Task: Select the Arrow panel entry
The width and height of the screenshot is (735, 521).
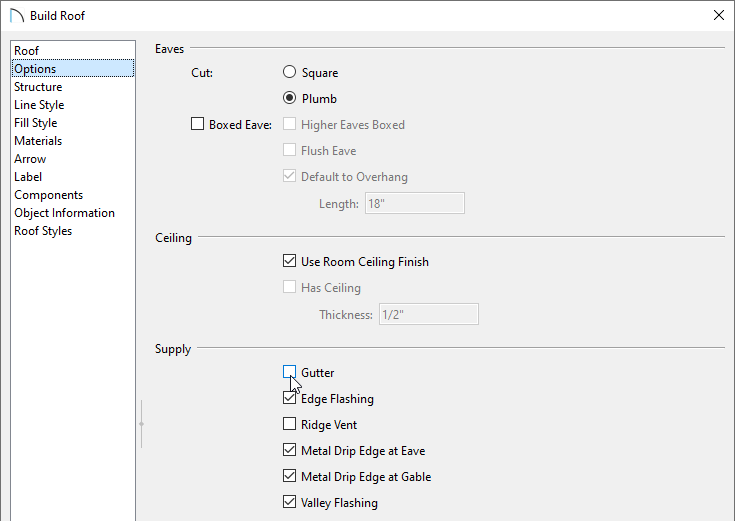Action: [x=30, y=159]
